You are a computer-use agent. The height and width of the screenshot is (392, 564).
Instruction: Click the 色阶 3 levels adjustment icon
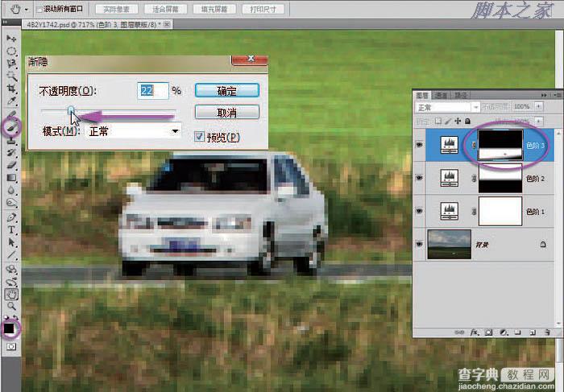click(450, 145)
